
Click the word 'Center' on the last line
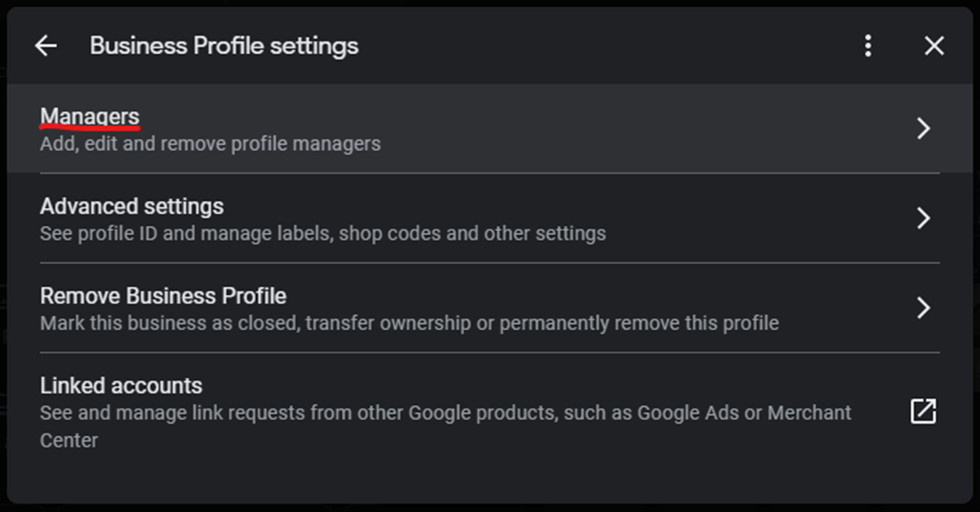(69, 440)
